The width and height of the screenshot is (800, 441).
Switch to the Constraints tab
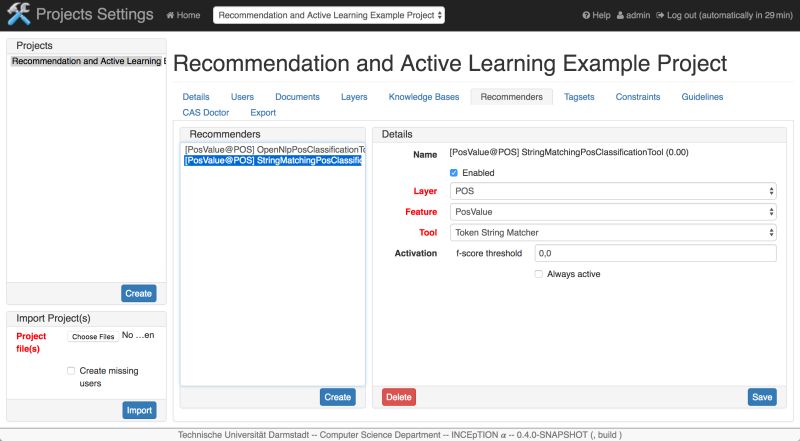(x=638, y=97)
